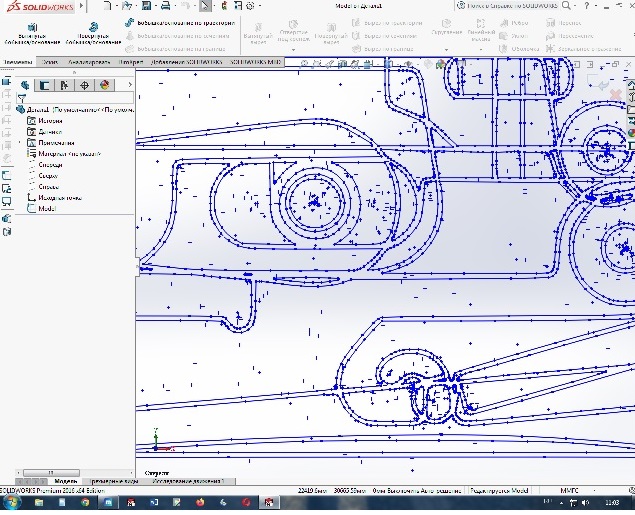This screenshot has height=515, width=635.
Task: Select the Эскиз ribbon tab
Action: pyautogui.click(x=50, y=62)
